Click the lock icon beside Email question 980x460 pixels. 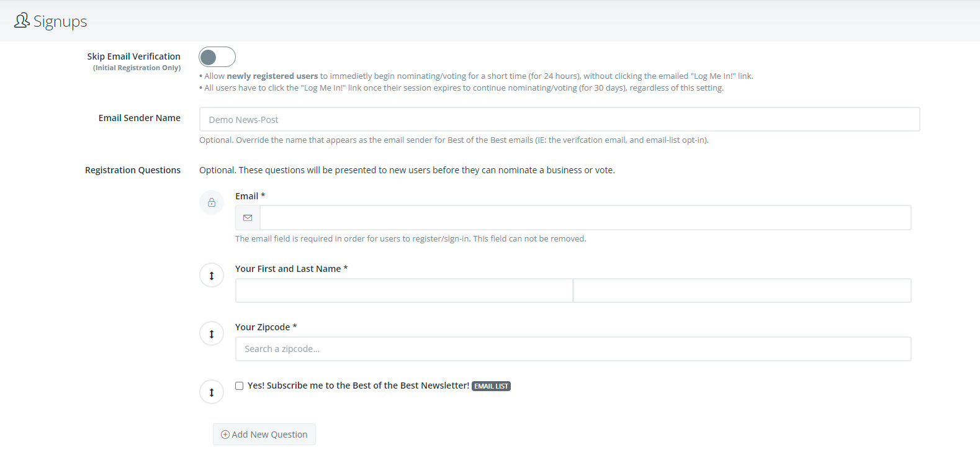point(212,202)
